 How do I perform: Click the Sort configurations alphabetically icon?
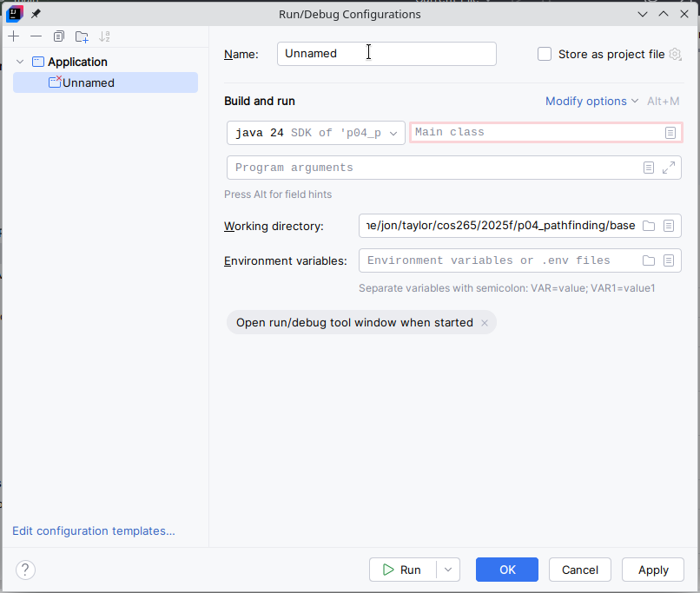(x=105, y=36)
